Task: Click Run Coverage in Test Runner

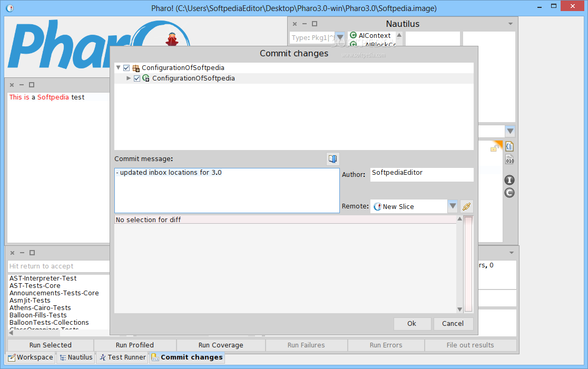Action: (x=221, y=345)
